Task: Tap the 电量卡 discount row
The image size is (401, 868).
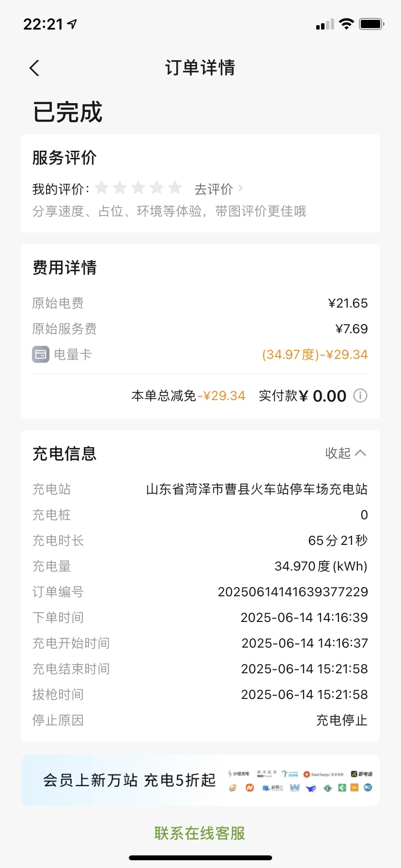Action: coord(200,355)
